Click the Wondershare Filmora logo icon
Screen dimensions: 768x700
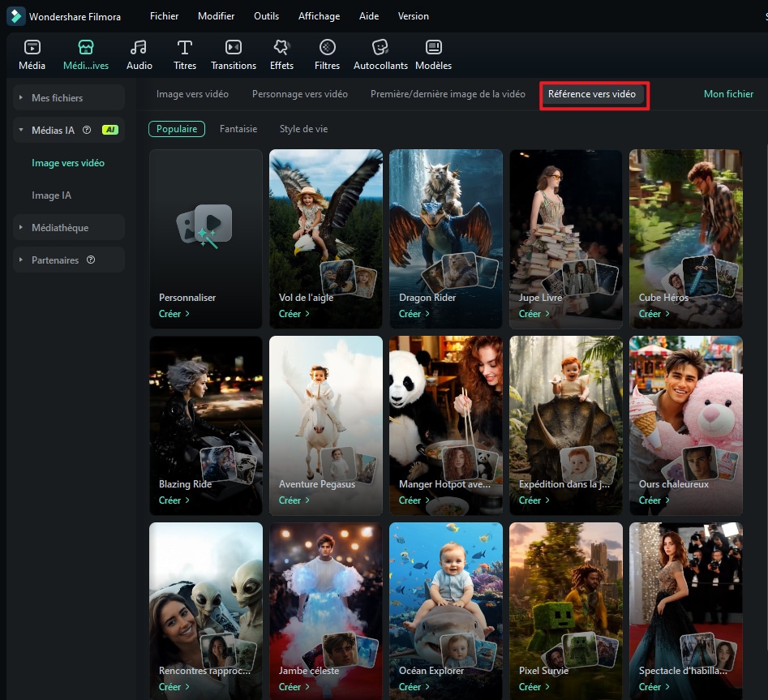[15, 16]
